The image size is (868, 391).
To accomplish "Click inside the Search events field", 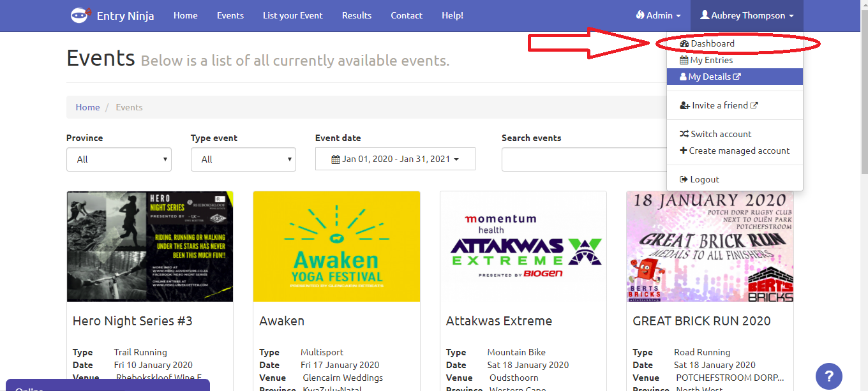I will click(x=584, y=159).
